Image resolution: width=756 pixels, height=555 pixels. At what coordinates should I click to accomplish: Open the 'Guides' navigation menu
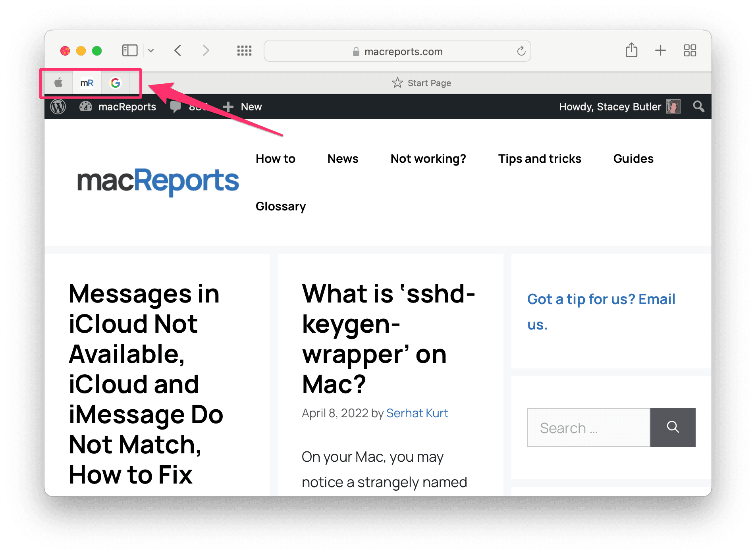click(x=633, y=158)
